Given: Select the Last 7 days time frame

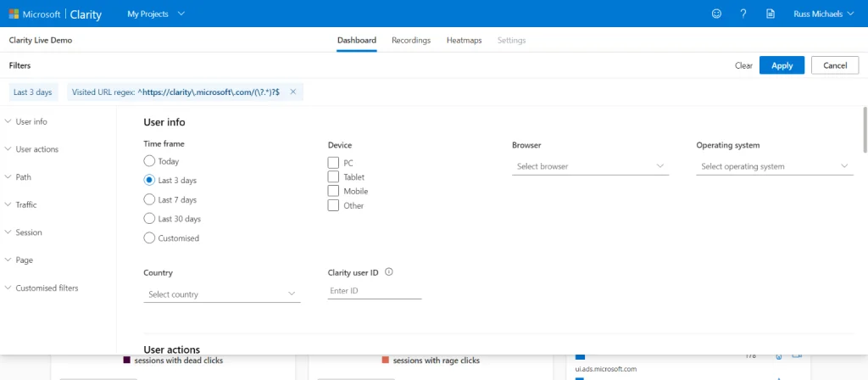Looking at the screenshot, I should [x=149, y=199].
